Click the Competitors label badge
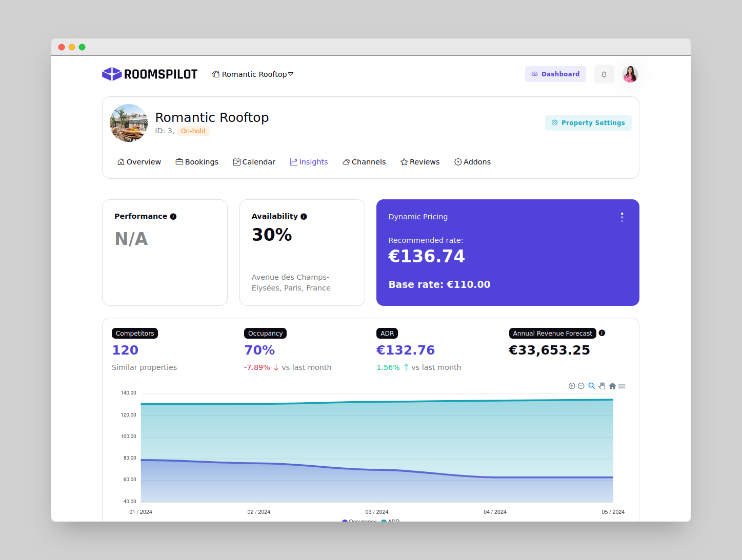The image size is (742, 560). [x=135, y=334]
